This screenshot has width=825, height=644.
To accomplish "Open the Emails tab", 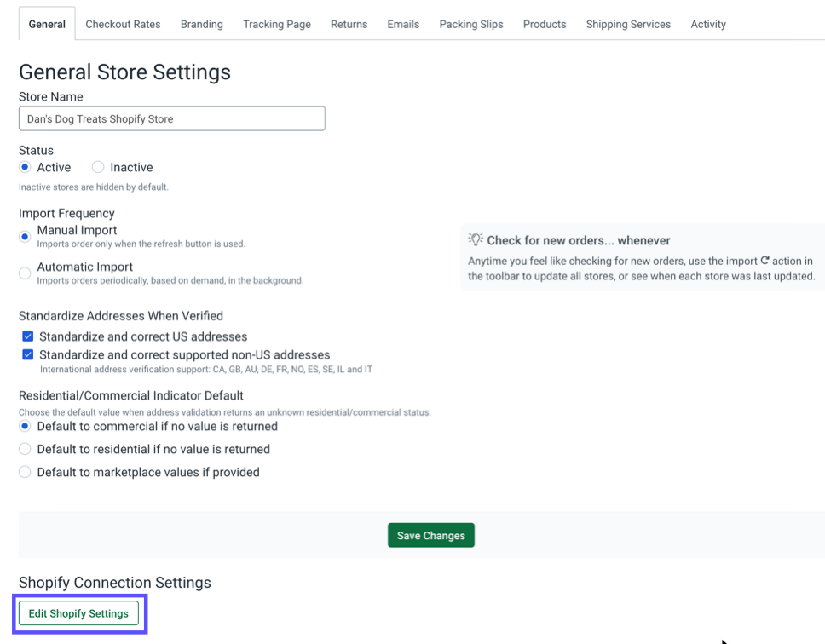I will coord(402,24).
